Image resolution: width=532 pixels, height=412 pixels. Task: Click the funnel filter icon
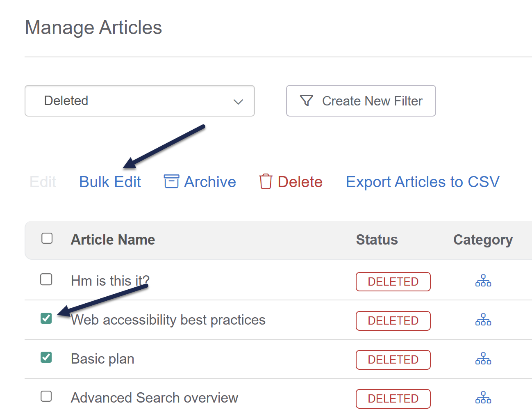(307, 101)
